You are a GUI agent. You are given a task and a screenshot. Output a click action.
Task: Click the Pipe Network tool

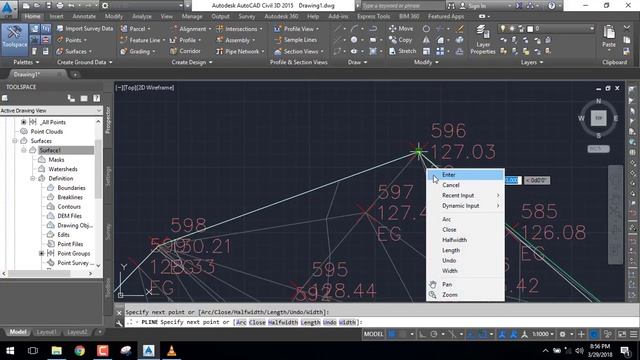point(240,51)
